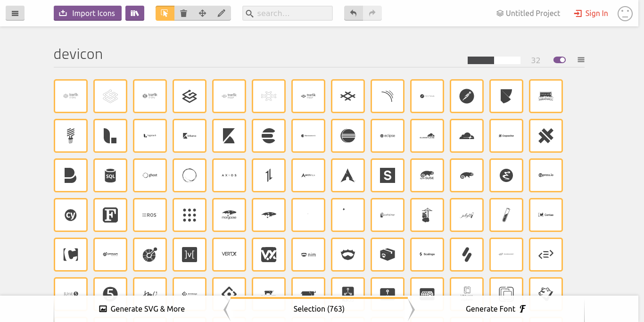Deselect the Contao wordmark icon
Viewport: 644px width, 322px height.
coord(546,215)
